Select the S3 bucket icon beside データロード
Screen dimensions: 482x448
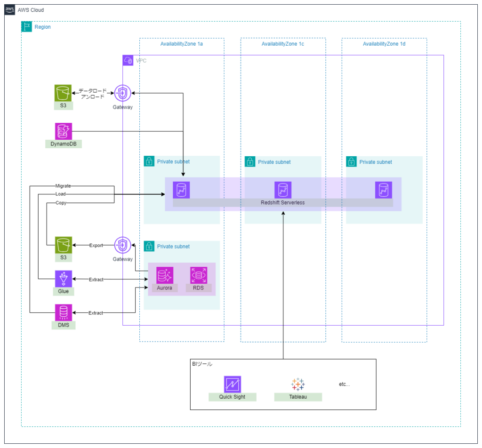[x=63, y=93]
